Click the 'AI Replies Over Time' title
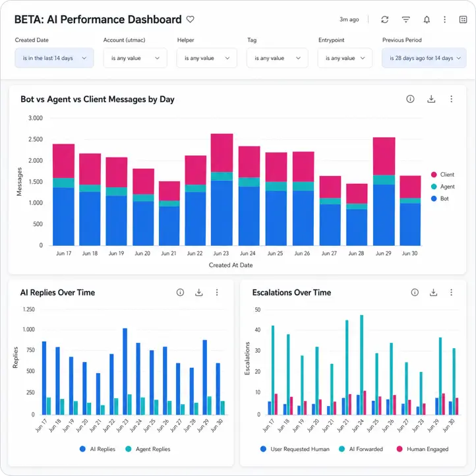The height and width of the screenshot is (476, 476). [57, 292]
